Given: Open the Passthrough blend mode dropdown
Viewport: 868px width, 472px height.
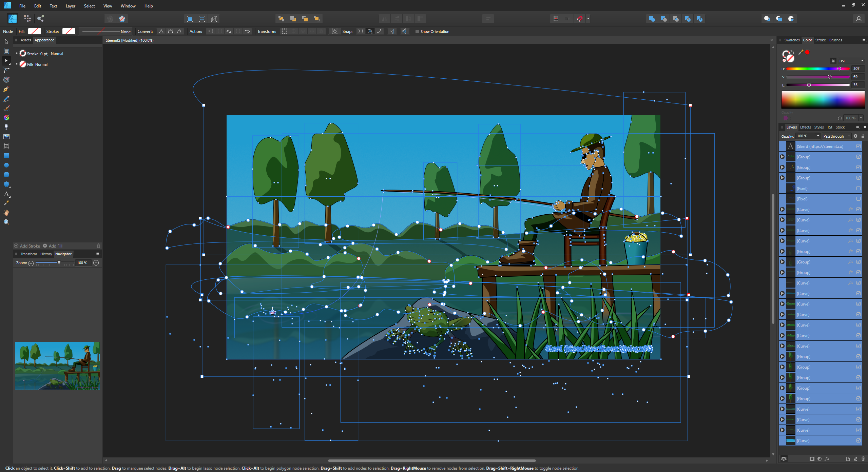Looking at the screenshot, I should (836, 136).
